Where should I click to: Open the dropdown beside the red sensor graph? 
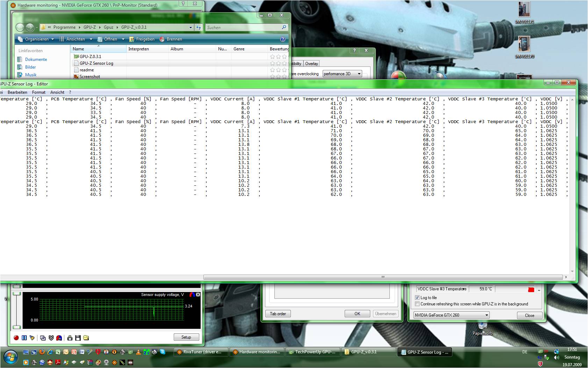539,290
